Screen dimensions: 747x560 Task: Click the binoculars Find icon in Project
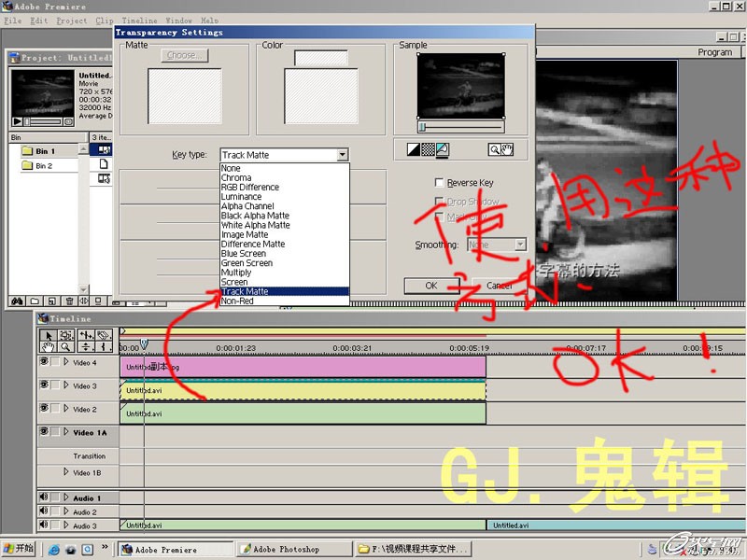point(17,301)
